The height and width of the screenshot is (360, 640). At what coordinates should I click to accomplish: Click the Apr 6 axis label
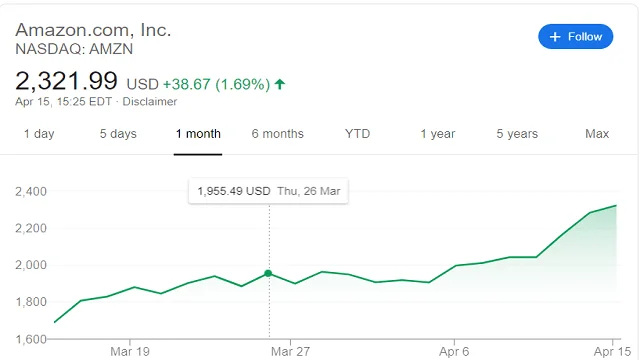454,351
